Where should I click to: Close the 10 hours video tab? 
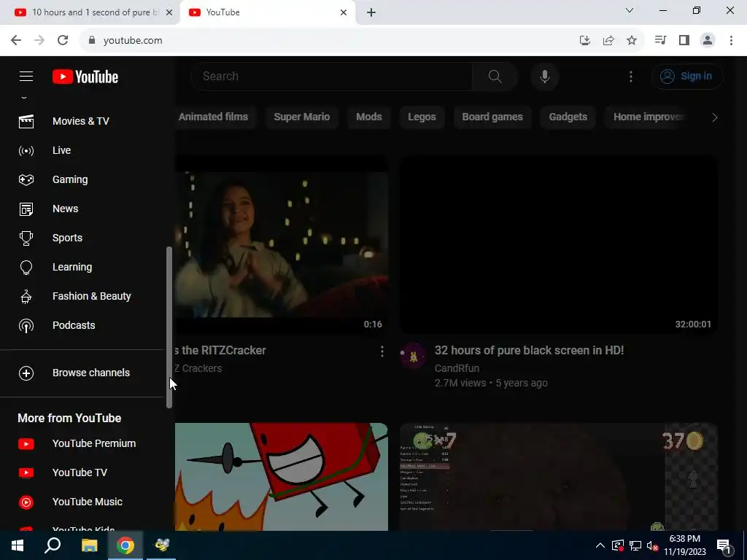click(x=169, y=13)
